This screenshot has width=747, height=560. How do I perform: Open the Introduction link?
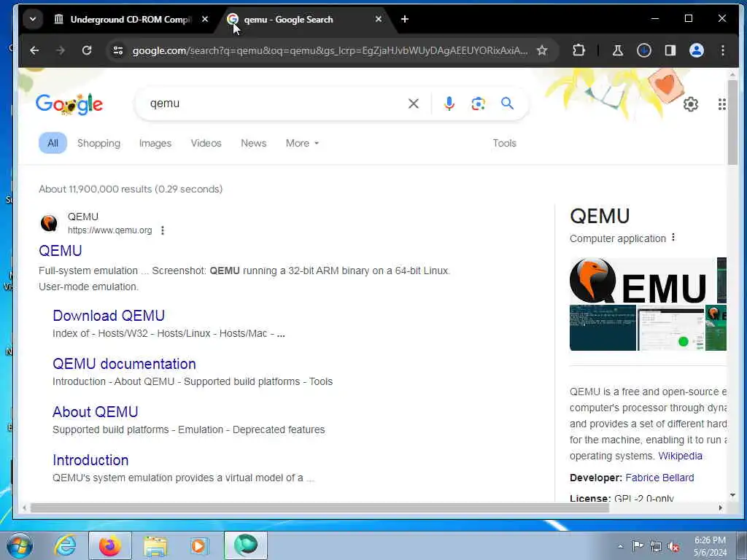click(90, 459)
